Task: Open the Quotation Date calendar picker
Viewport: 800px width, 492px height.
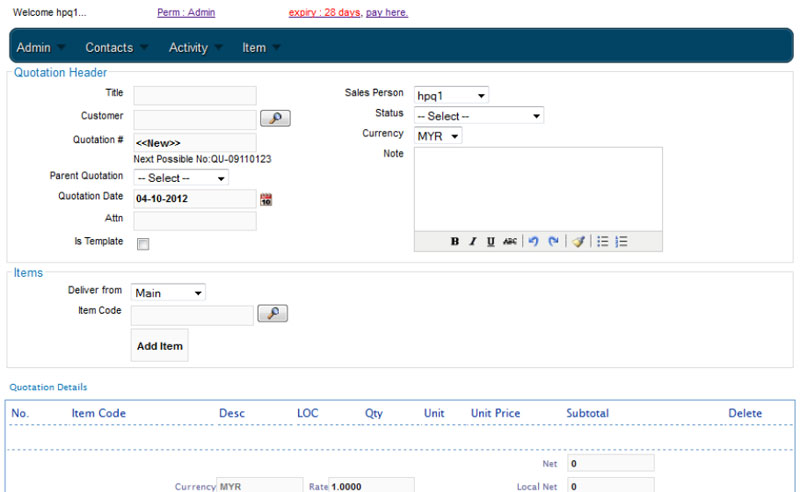Action: point(266,199)
